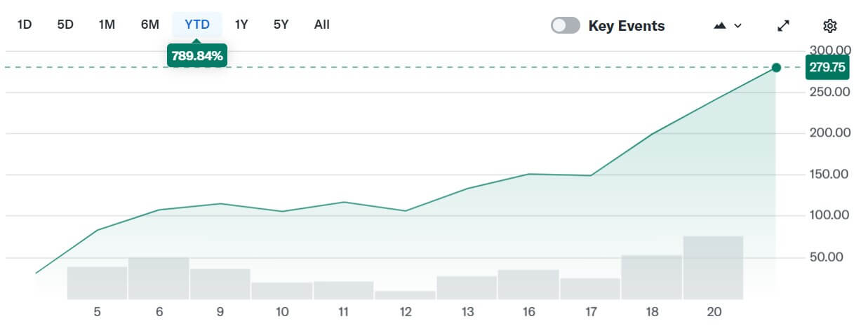Select the 5Y time range
Screen dimensions: 868x326
point(281,25)
